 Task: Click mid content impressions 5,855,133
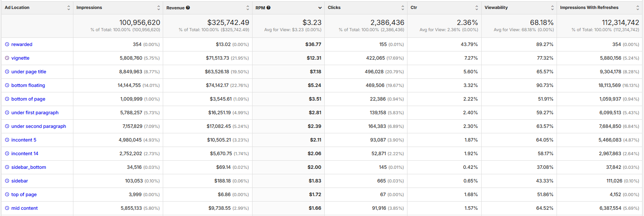(x=131, y=208)
